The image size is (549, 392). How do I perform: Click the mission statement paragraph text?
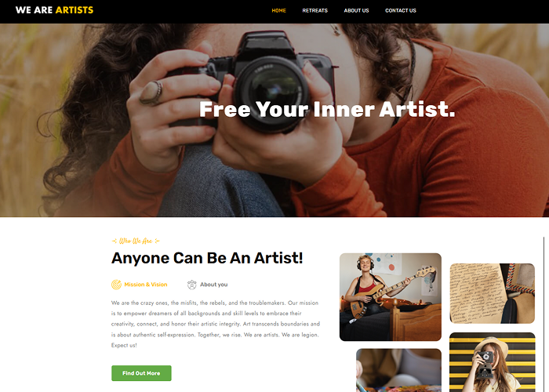click(x=216, y=324)
